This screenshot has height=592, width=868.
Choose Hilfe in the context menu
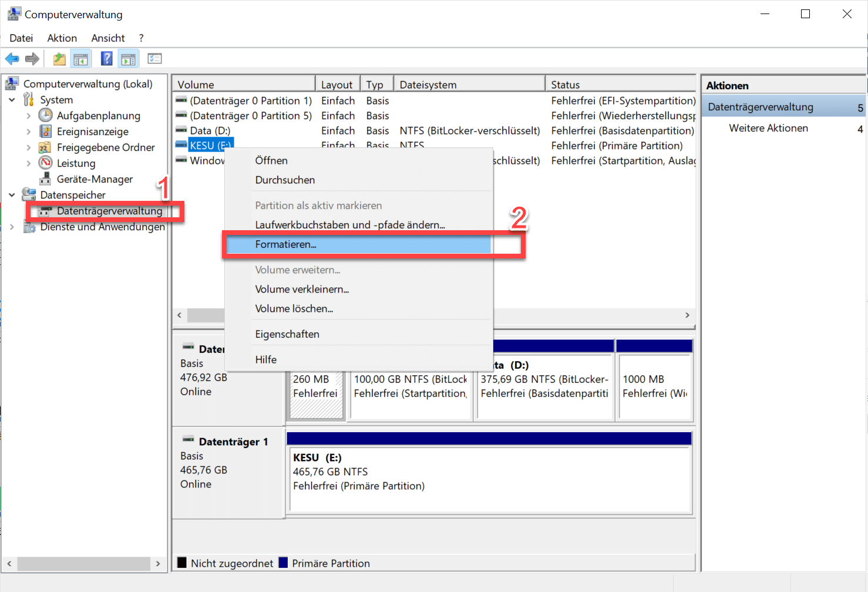(358, 359)
